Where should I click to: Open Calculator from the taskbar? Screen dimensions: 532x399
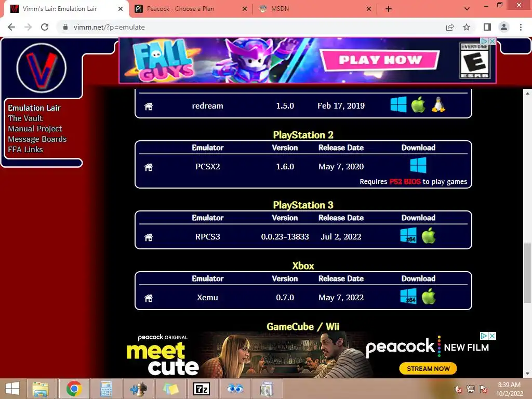coord(106,389)
